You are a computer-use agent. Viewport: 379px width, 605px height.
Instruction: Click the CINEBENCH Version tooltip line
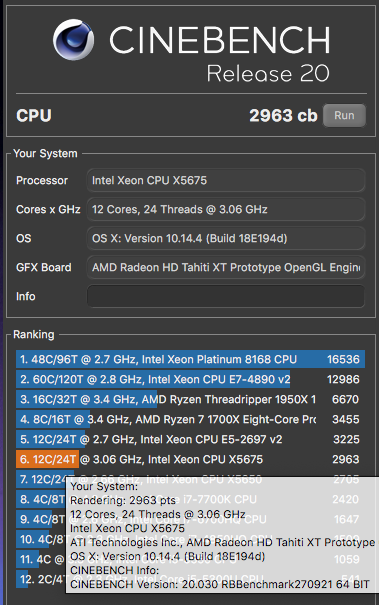pos(220,584)
